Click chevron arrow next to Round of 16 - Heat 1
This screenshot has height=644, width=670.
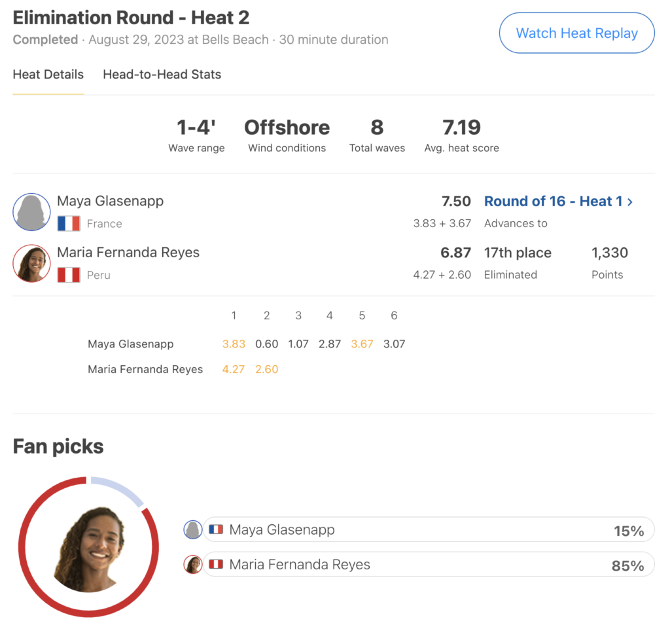630,202
